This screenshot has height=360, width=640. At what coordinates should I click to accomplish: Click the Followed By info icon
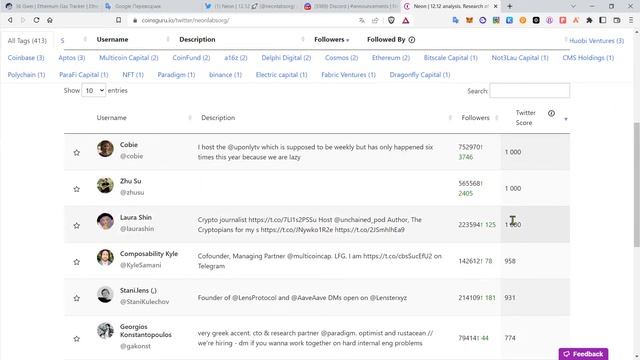(412, 40)
